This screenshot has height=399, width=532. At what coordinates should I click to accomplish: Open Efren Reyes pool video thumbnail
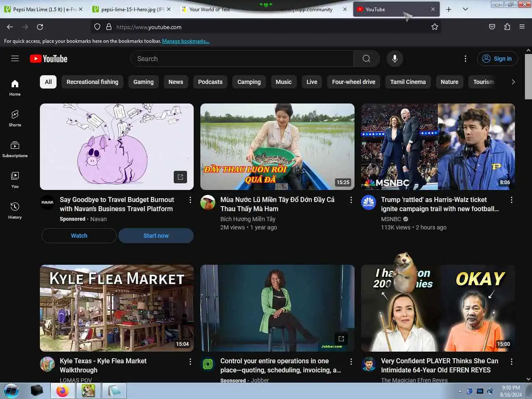(438, 308)
